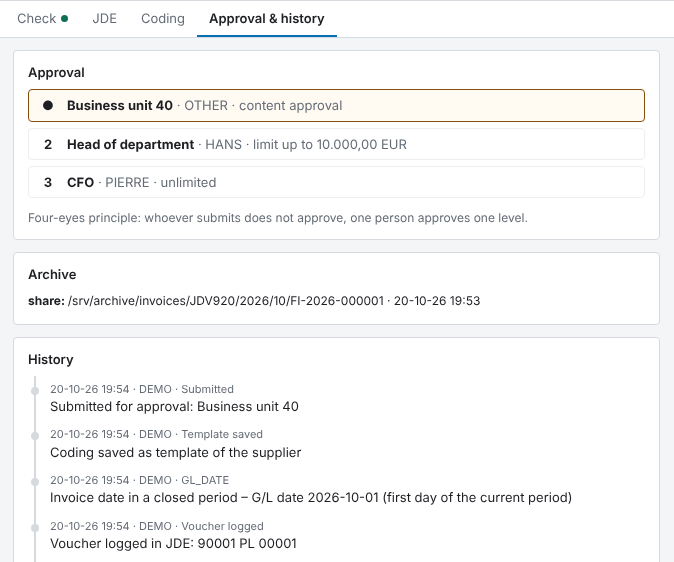Image resolution: width=674 pixels, height=562 pixels.
Task: Click 'limit up to 10.000,00 EUR' text
Action: coord(330,144)
